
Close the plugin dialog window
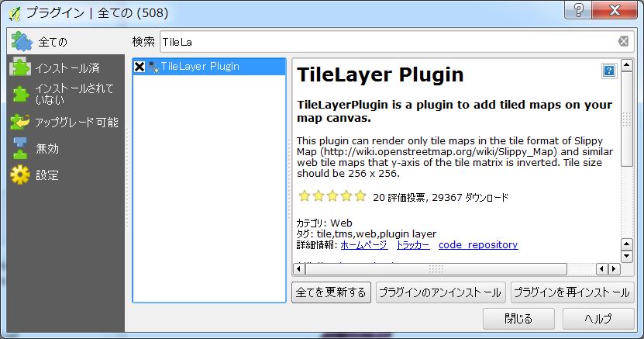(x=615, y=10)
